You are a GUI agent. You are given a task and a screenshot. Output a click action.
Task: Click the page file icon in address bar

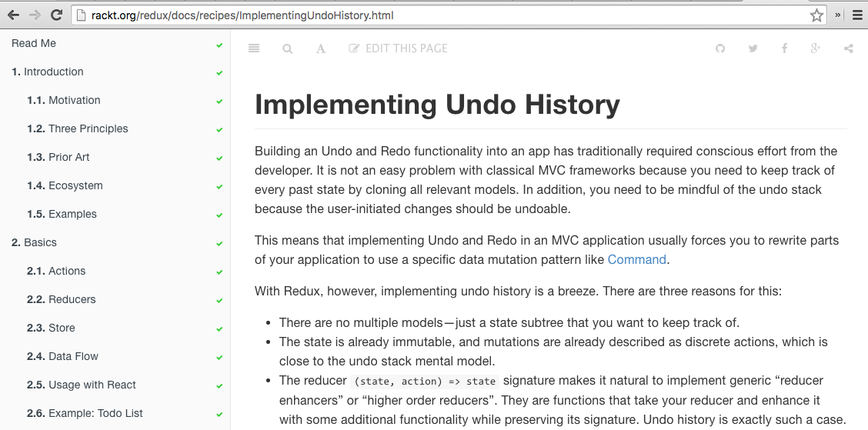coord(82,15)
